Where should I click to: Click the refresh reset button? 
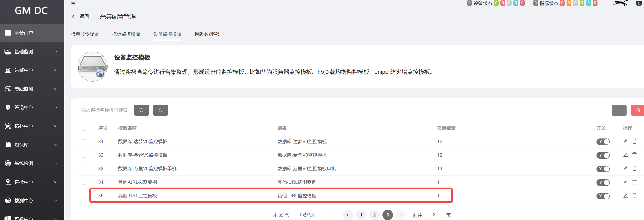click(x=160, y=110)
